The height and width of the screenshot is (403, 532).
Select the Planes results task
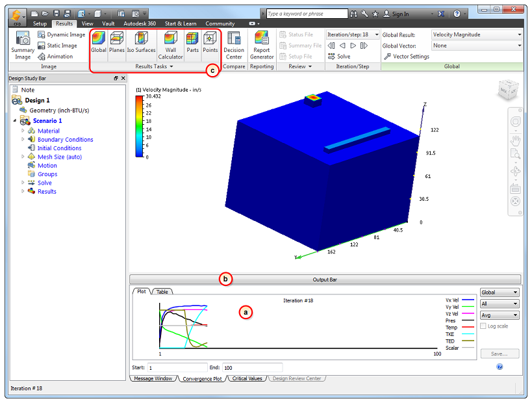coord(117,42)
